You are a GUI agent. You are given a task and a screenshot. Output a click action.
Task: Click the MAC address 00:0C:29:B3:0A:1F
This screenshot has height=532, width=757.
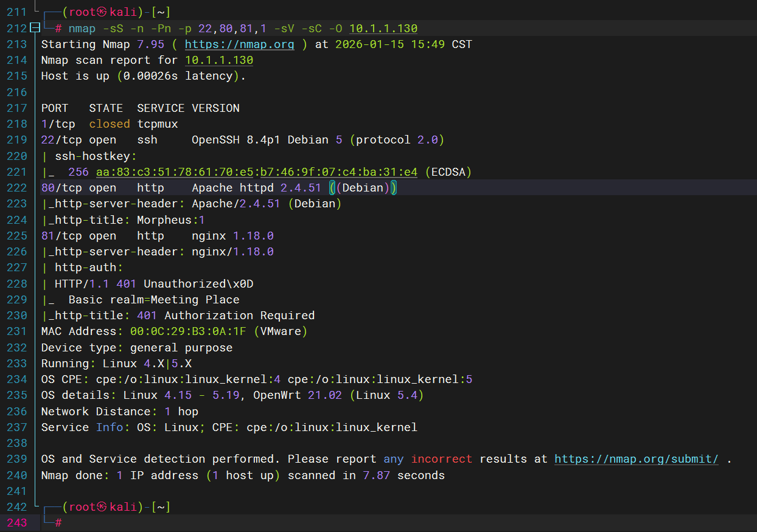coord(188,331)
